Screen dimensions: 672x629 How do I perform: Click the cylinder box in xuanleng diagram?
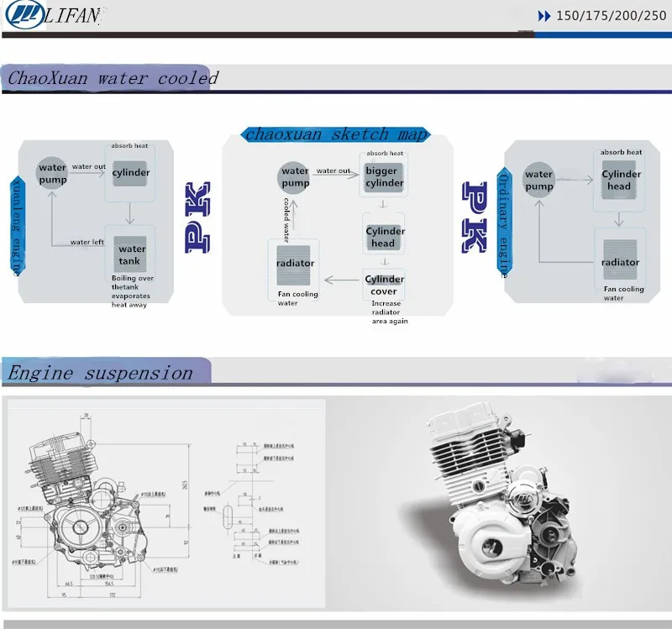point(130,173)
